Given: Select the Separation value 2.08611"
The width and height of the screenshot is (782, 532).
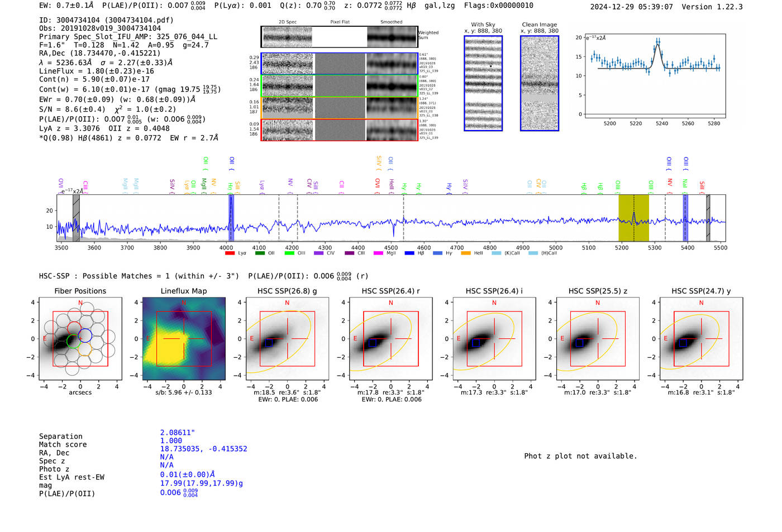Looking at the screenshot, I should (x=177, y=433).
